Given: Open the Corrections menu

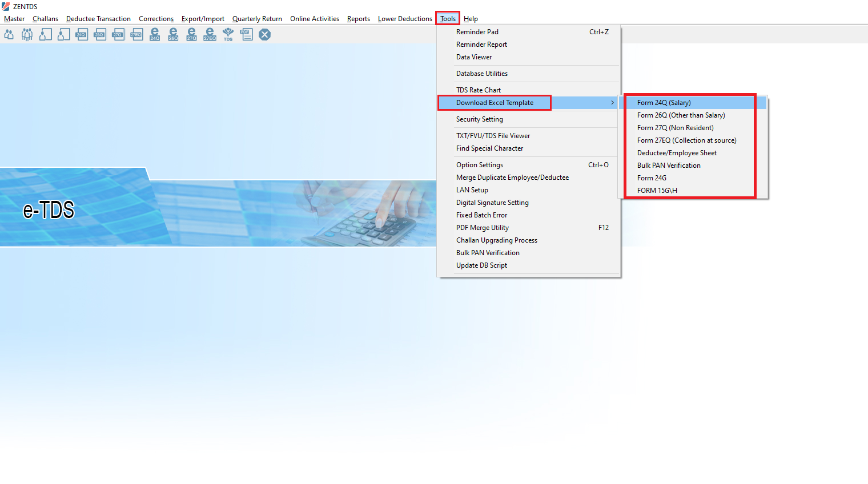Looking at the screenshot, I should click(156, 19).
